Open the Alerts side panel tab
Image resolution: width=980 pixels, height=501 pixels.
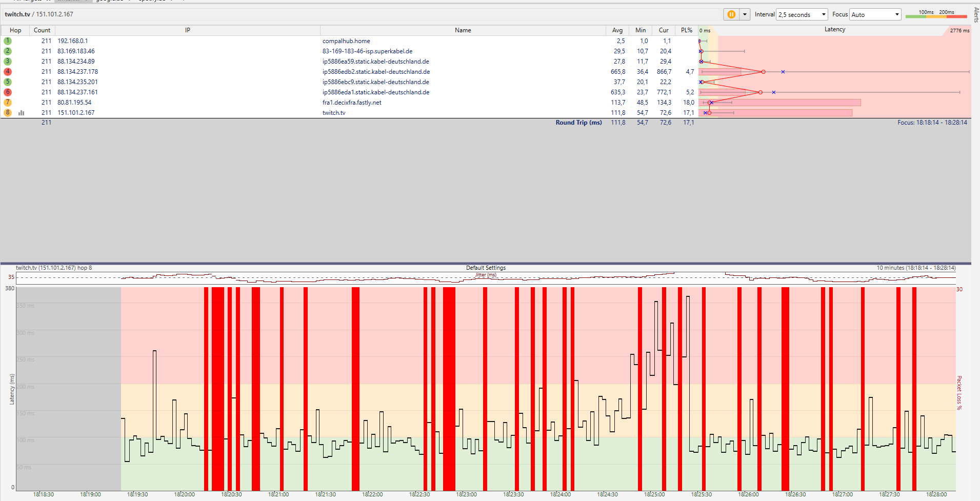coord(976,14)
